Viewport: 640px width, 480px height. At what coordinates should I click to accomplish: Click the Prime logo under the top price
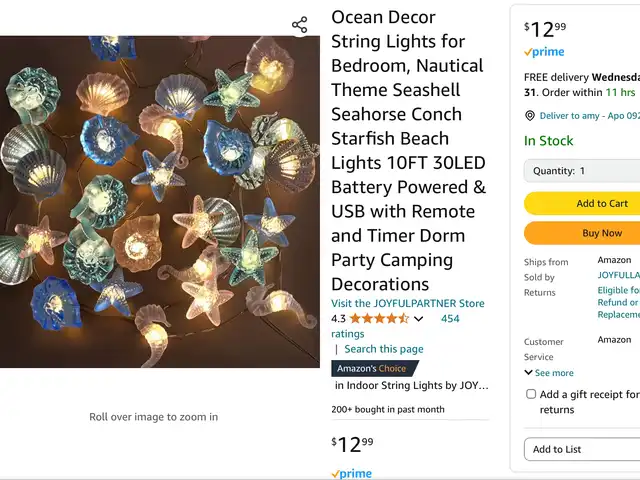point(544,52)
